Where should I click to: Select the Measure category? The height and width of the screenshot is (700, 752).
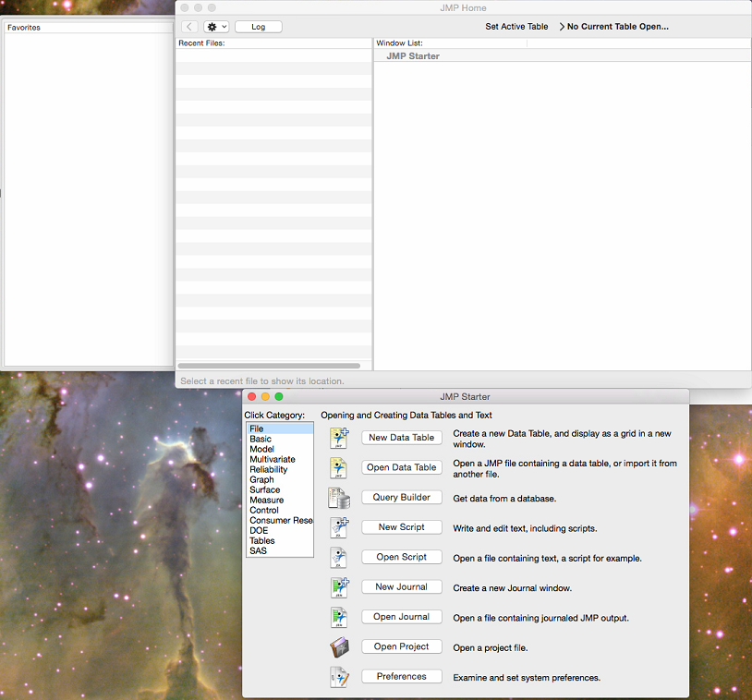click(x=280, y=501)
